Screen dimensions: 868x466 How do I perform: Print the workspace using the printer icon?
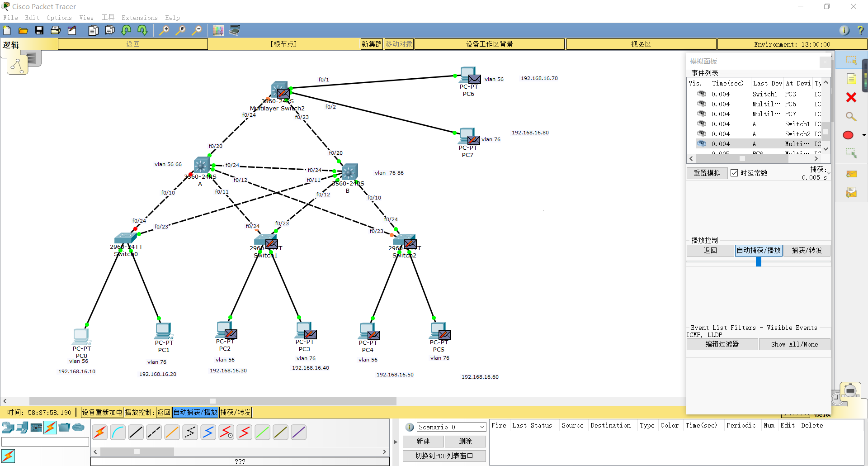(x=56, y=30)
